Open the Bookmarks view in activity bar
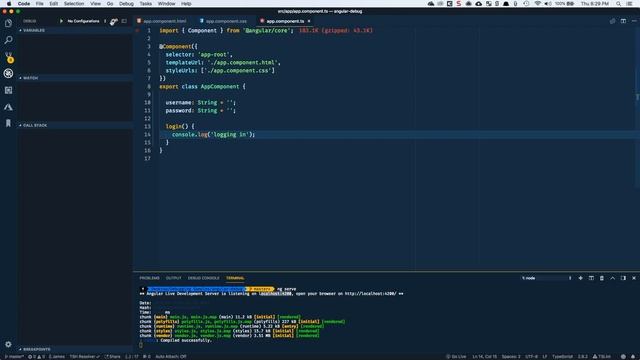This screenshot has height=360, width=640. tap(8, 123)
